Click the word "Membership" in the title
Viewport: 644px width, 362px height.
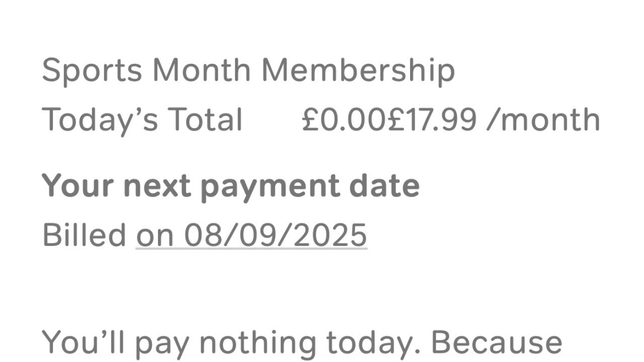coord(358,70)
